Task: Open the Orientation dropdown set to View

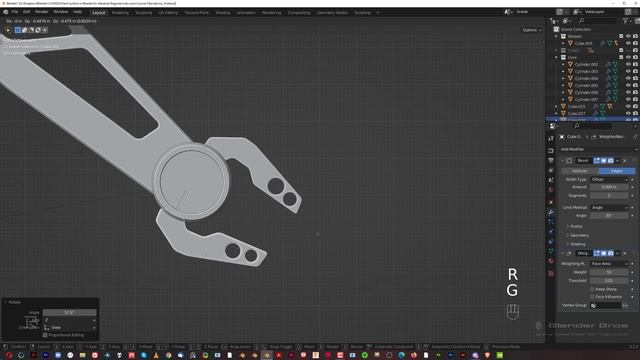Action: click(x=69, y=328)
